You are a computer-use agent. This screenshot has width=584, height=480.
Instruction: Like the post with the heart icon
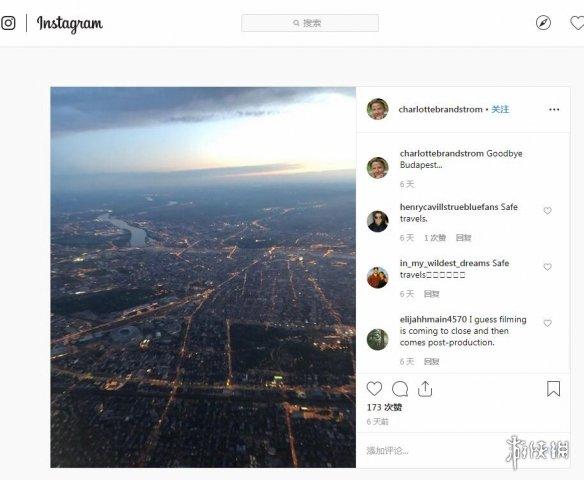click(374, 389)
